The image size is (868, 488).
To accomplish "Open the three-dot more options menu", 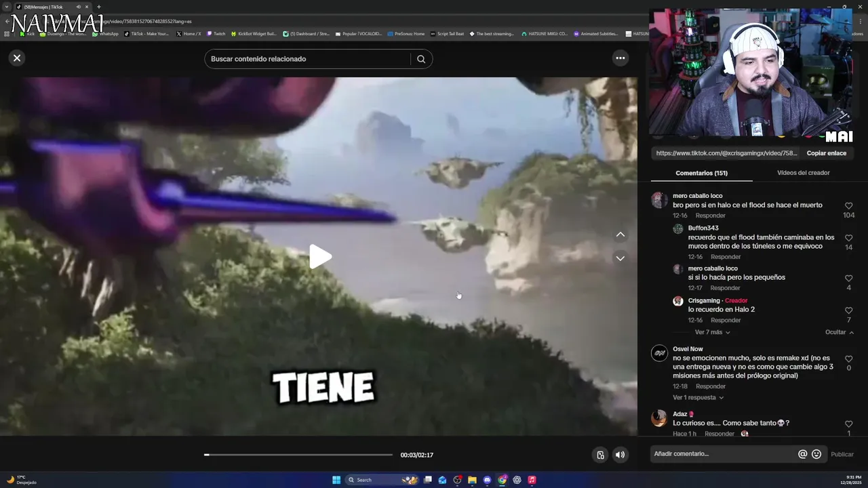I will pyautogui.click(x=620, y=58).
